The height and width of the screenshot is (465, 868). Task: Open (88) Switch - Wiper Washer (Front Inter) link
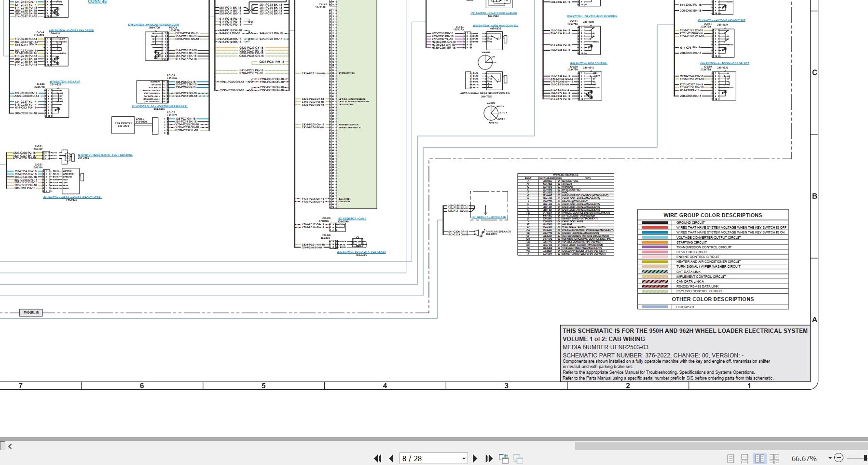coord(72,197)
